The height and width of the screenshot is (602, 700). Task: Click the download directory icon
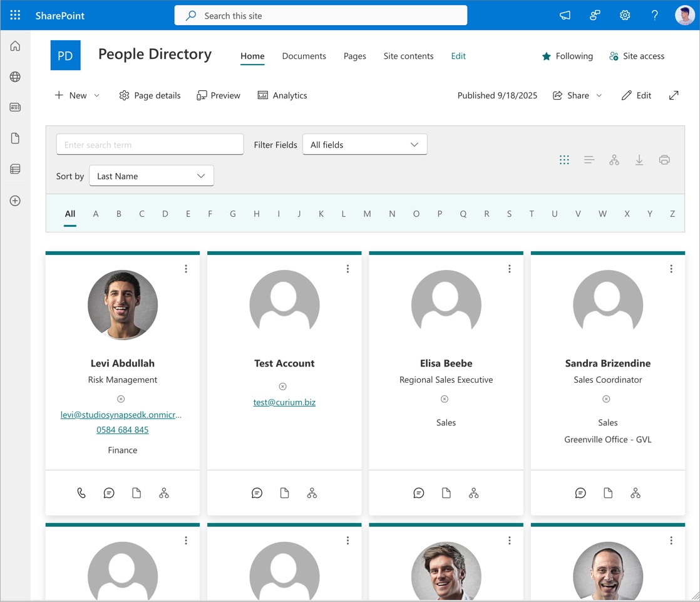click(639, 160)
